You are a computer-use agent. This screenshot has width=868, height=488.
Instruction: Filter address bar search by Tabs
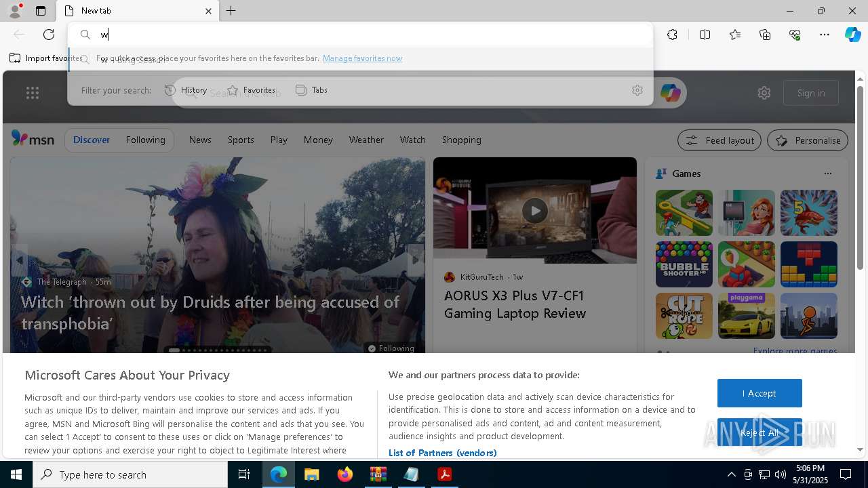click(x=312, y=90)
